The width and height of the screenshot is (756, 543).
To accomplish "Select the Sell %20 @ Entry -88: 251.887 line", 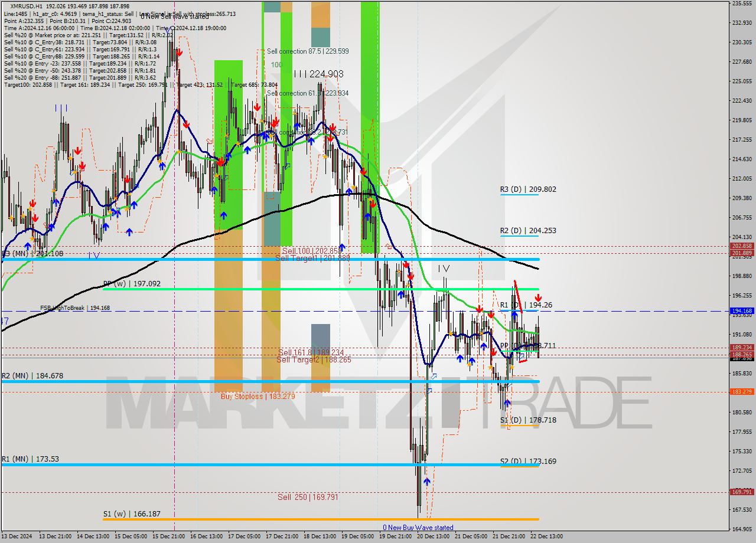I will pyautogui.click(x=80, y=77).
